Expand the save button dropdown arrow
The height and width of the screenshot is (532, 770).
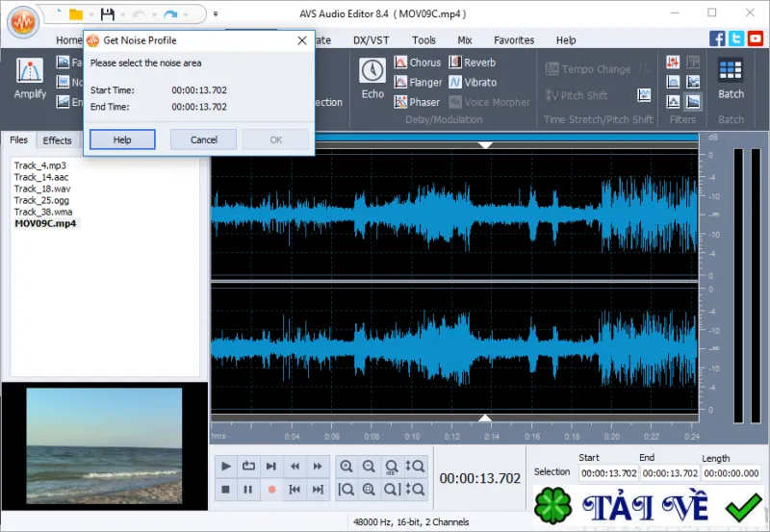(x=123, y=14)
